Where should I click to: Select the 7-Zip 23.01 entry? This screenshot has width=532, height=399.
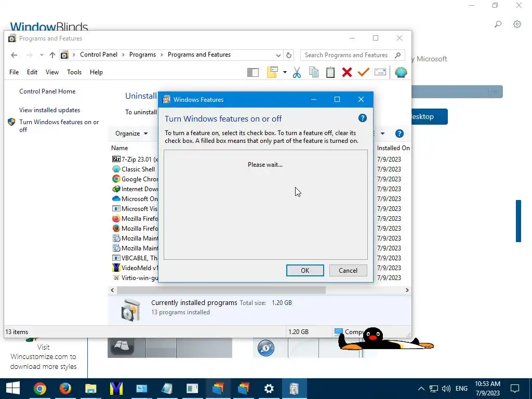click(x=135, y=159)
